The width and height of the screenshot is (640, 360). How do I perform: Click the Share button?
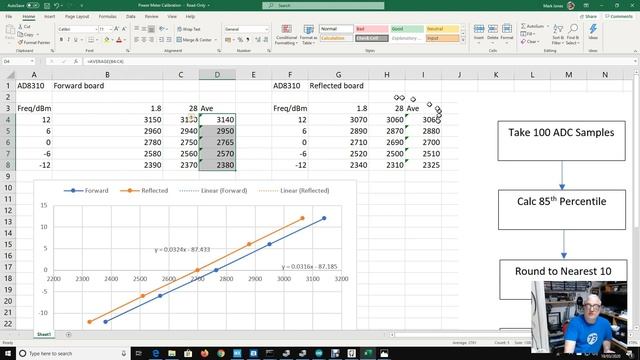pos(589,17)
